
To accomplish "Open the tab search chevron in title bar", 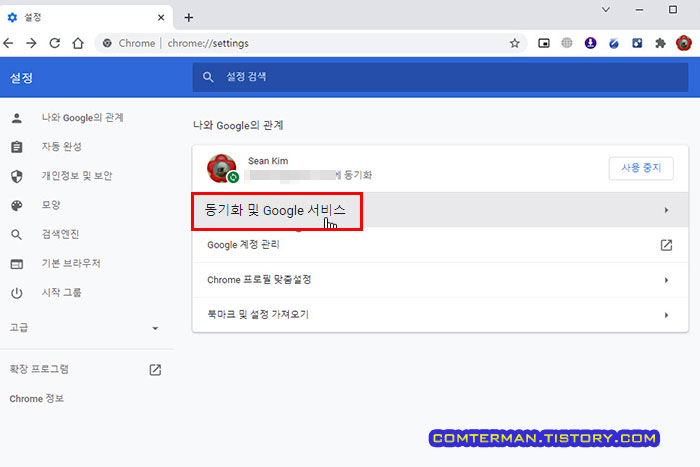I will 606,9.
